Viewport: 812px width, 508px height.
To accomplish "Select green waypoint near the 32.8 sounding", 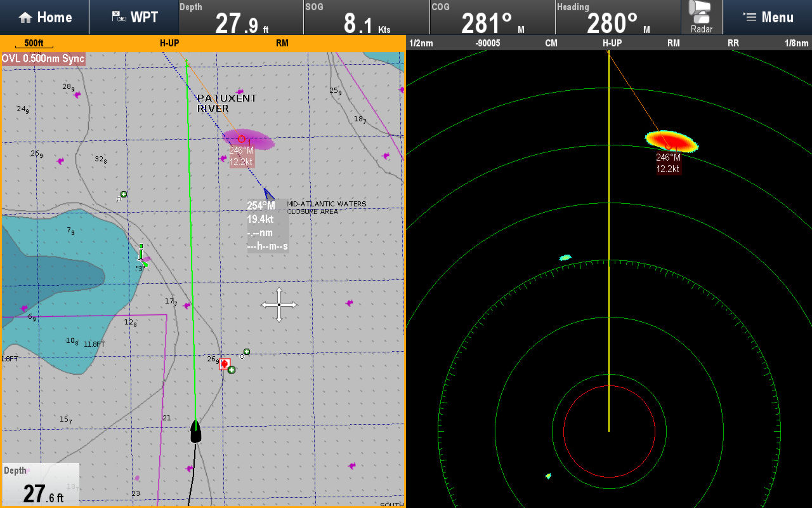I will (x=124, y=194).
